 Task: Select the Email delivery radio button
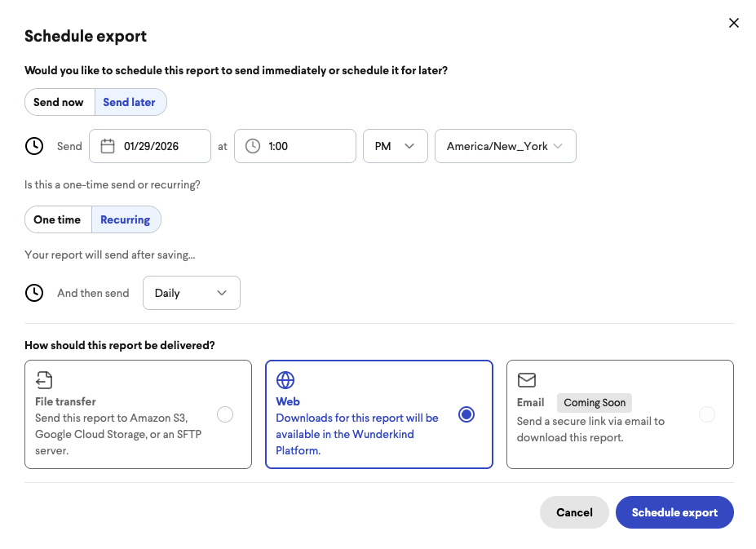click(x=707, y=414)
